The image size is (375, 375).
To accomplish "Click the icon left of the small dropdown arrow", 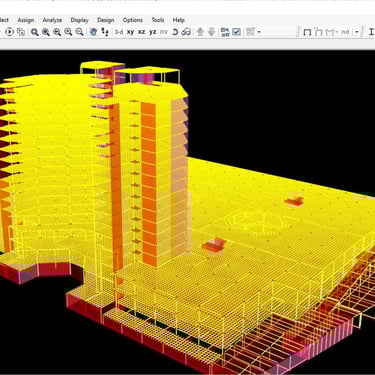I will pos(250,32).
